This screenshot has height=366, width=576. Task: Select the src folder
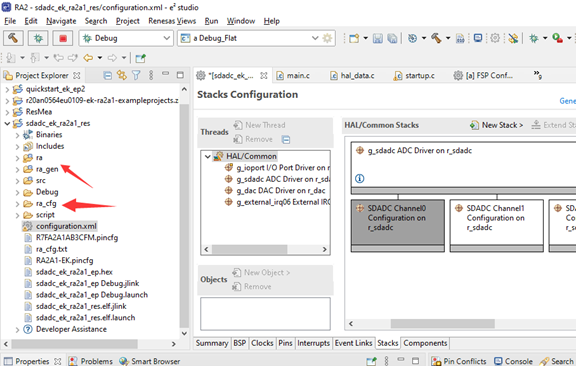pos(40,180)
